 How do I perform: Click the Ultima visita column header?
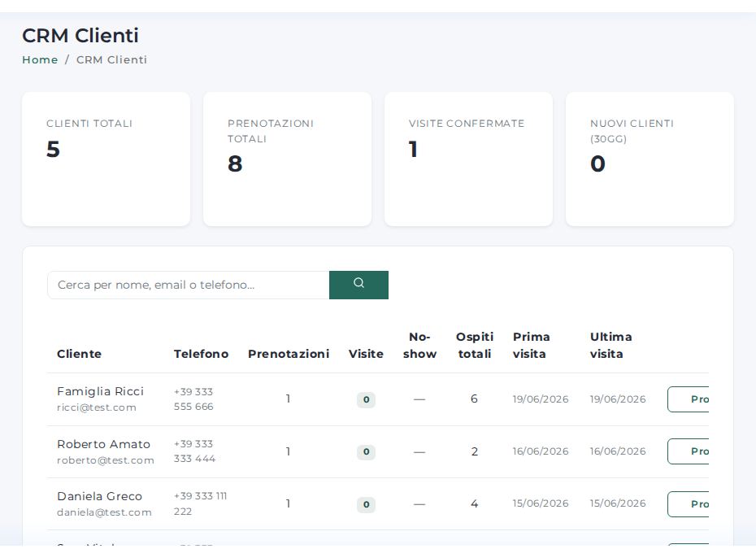(610, 345)
